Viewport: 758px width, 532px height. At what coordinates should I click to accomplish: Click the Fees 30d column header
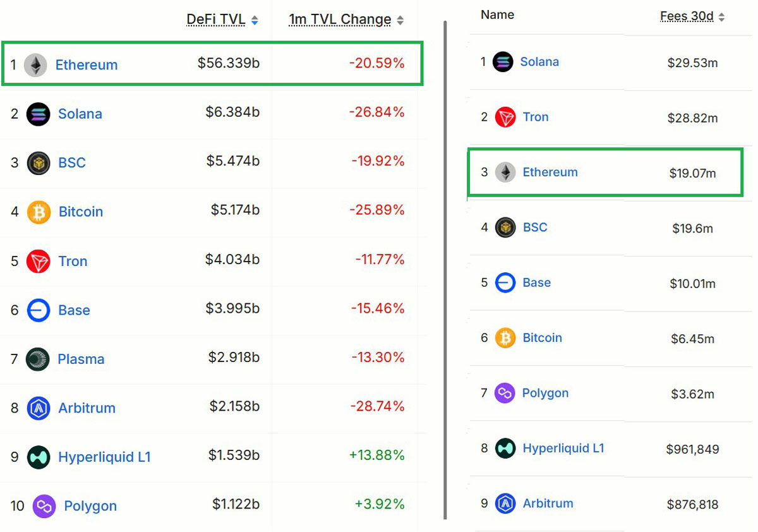687,16
